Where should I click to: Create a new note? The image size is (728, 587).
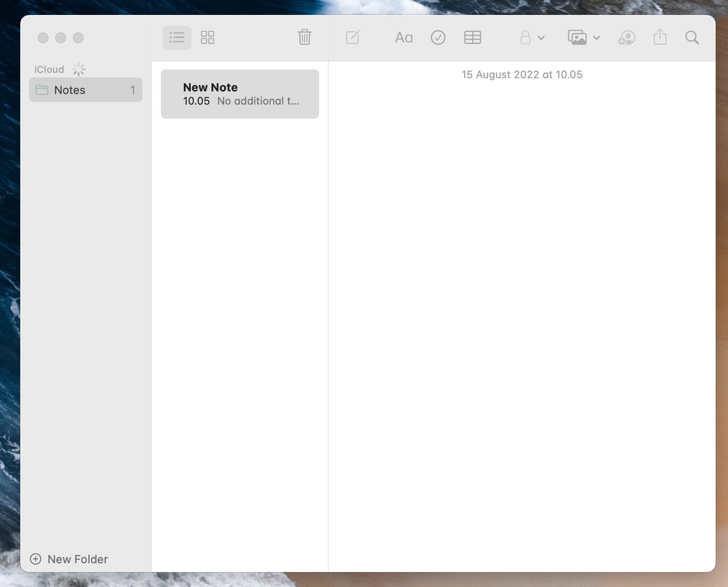click(353, 37)
